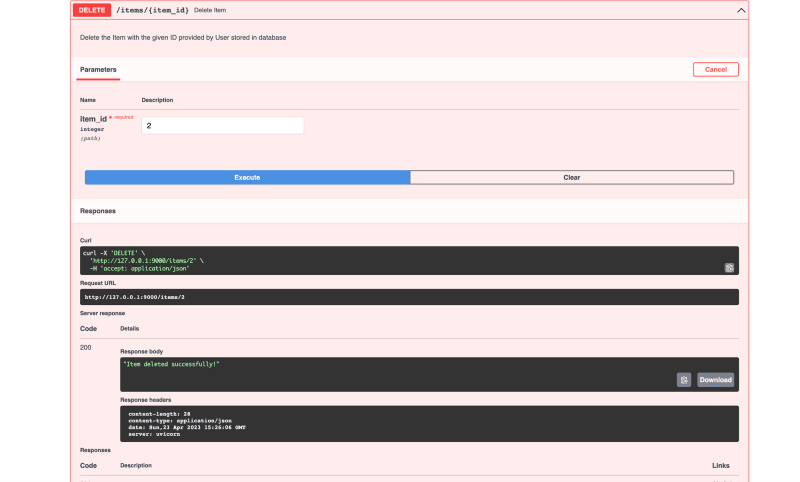Screen dimensions: 800x482
Task: Click the server: uvicorn header line
Action: (154, 434)
